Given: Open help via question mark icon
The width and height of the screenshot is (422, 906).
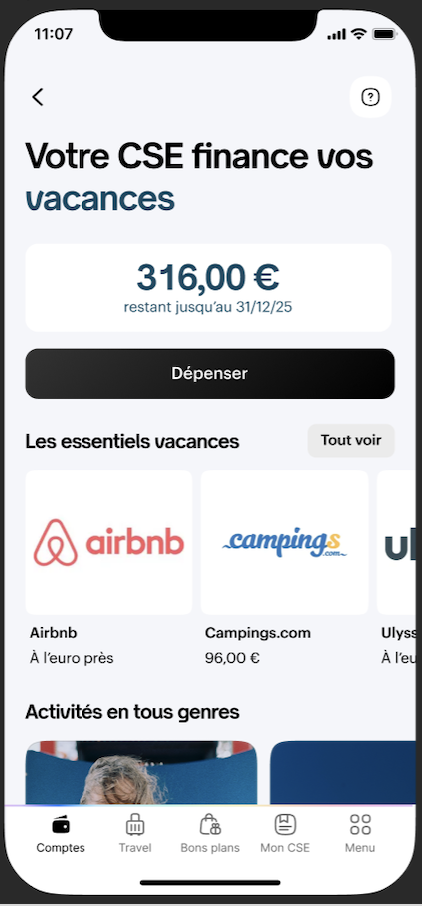Looking at the screenshot, I should [371, 97].
